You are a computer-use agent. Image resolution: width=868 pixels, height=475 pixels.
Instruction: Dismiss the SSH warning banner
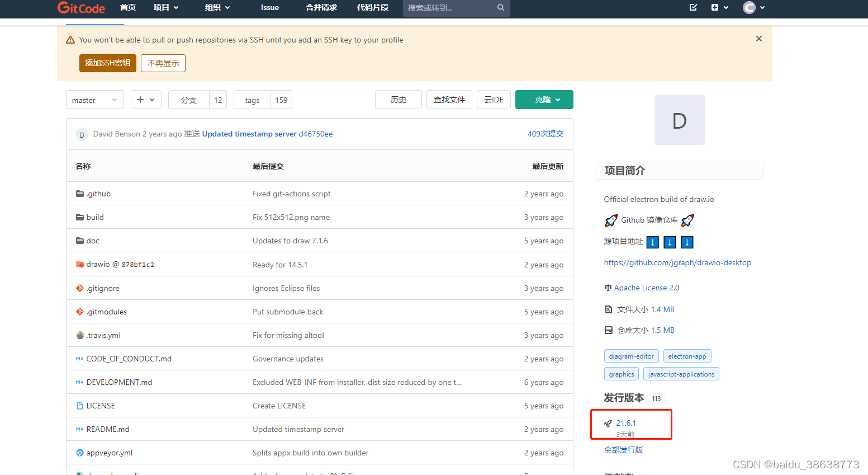point(758,39)
